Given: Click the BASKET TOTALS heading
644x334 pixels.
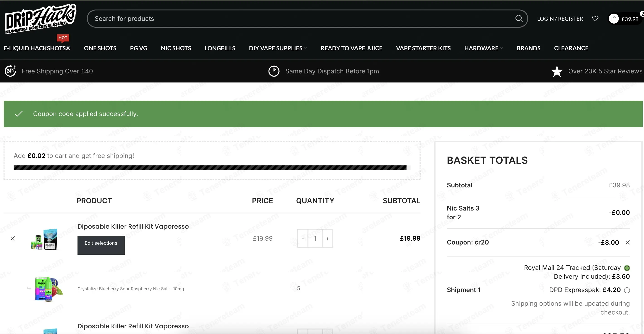Looking at the screenshot, I should [x=487, y=160].
